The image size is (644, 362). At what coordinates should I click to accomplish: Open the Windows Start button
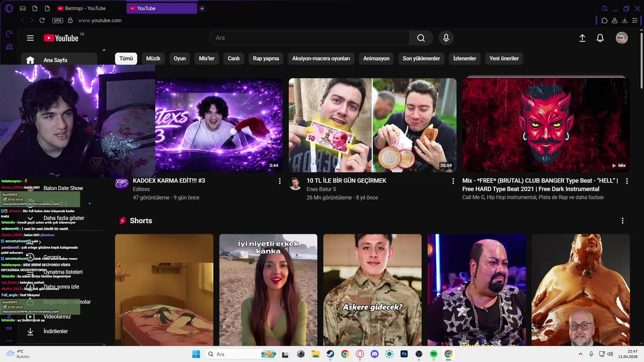pyautogui.click(x=196, y=354)
